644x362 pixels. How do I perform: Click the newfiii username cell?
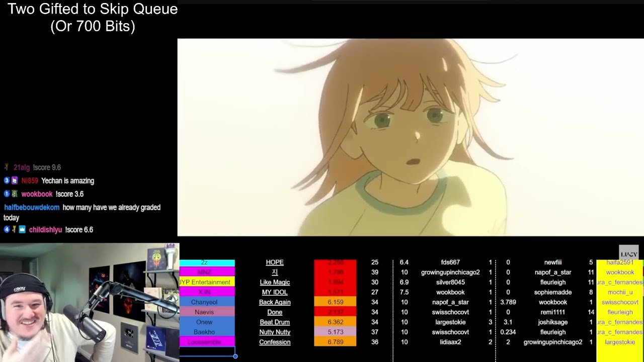coord(553,262)
